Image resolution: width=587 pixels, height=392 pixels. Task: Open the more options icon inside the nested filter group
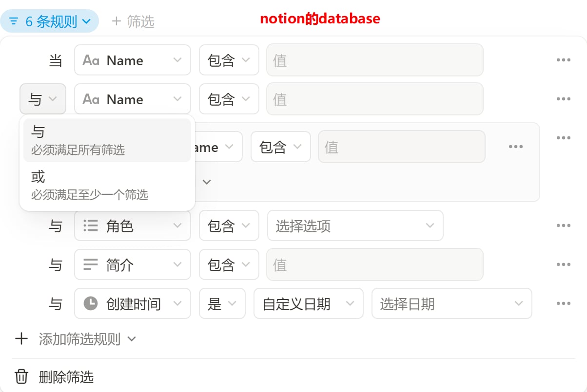[515, 147]
